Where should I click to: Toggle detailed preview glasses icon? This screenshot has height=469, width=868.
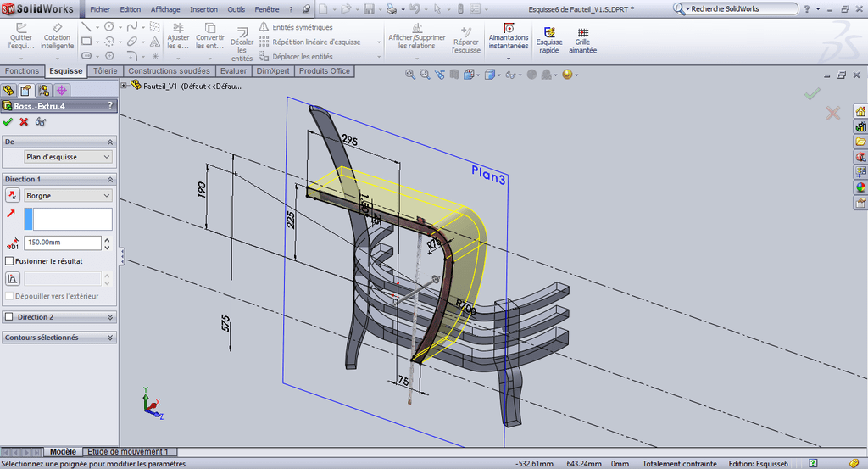(41, 122)
